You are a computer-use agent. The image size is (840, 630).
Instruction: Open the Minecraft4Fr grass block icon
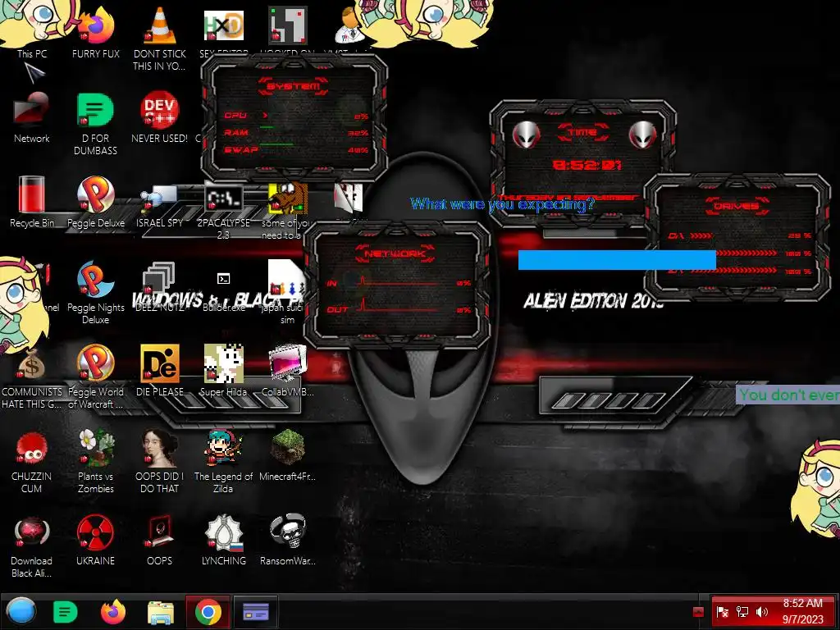[x=288, y=455]
